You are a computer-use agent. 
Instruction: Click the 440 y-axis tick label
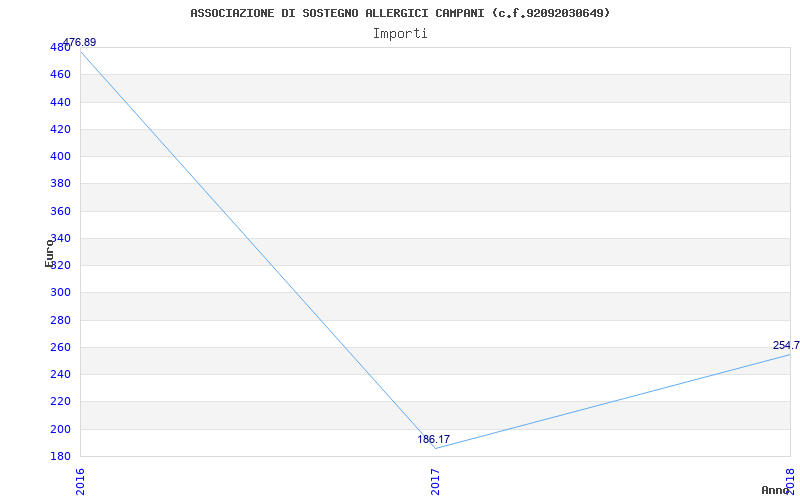(60, 103)
